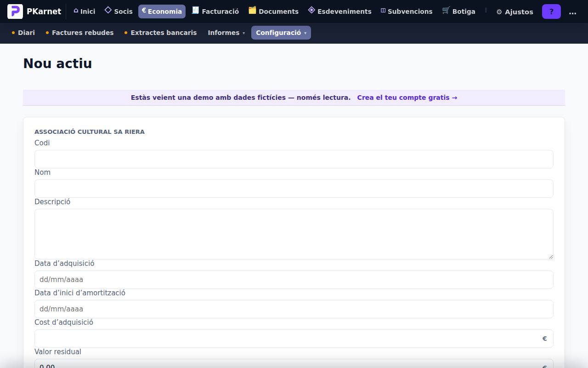The height and width of the screenshot is (368, 588).
Task: Click the Nou actiu page heading
Action: tap(57, 63)
